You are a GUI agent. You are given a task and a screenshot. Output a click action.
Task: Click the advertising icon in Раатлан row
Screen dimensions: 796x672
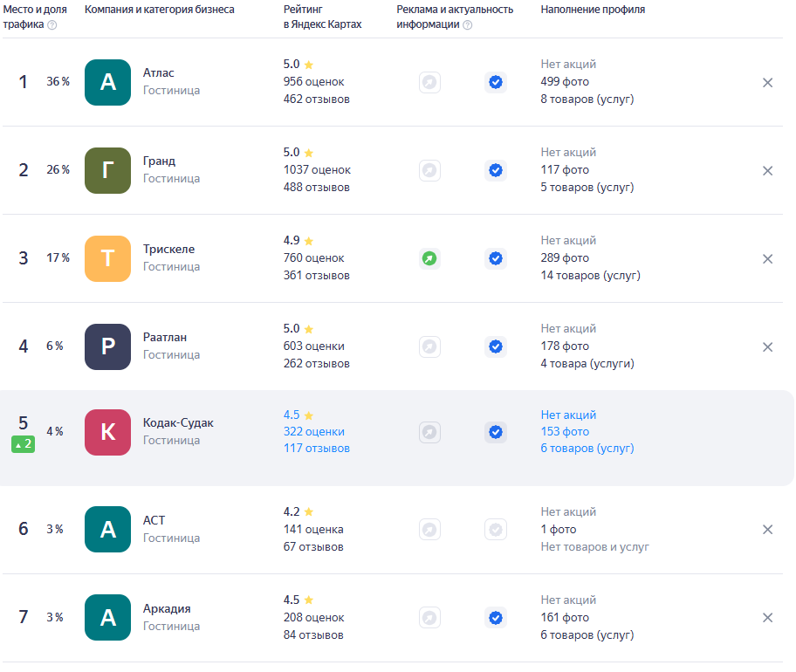click(x=429, y=347)
